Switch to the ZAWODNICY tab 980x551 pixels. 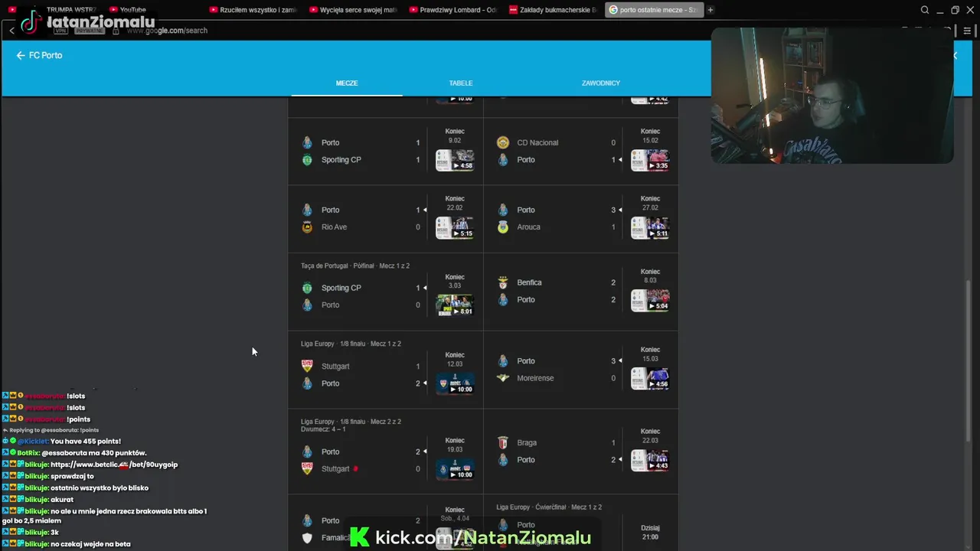(601, 83)
